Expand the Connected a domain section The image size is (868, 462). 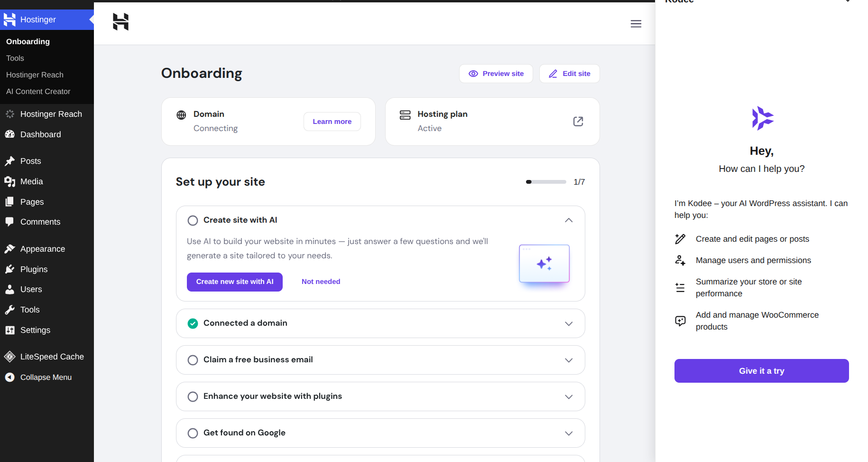(x=569, y=323)
